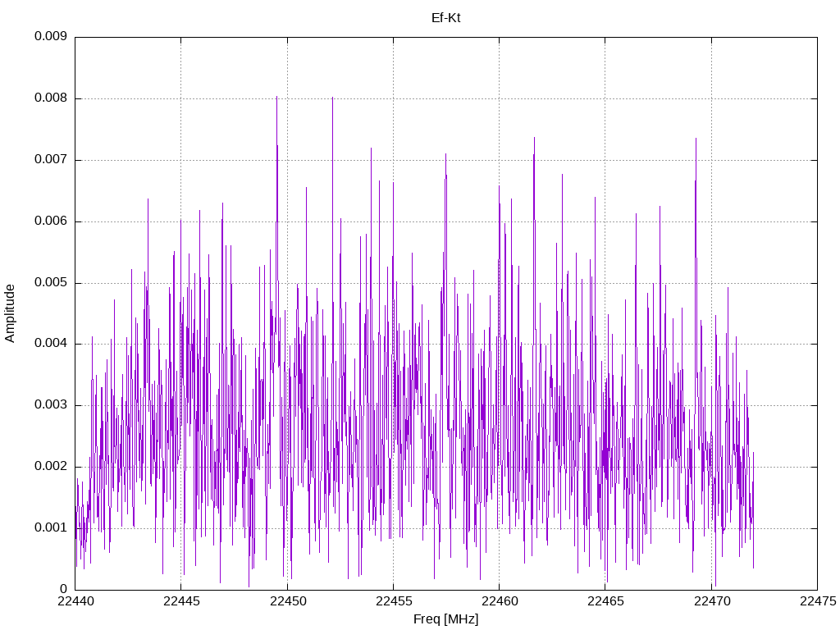
Task: Click the x-axis tick value 22475
Action: [x=818, y=601]
